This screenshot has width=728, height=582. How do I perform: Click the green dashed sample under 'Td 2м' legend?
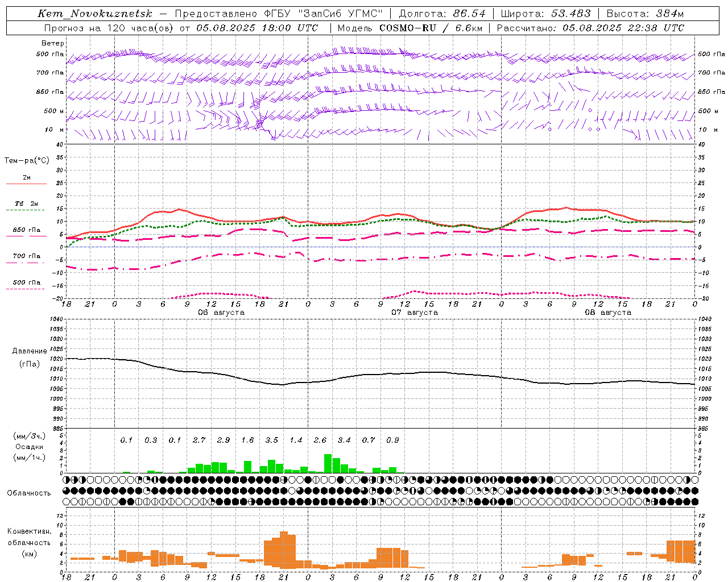[x=25, y=210]
